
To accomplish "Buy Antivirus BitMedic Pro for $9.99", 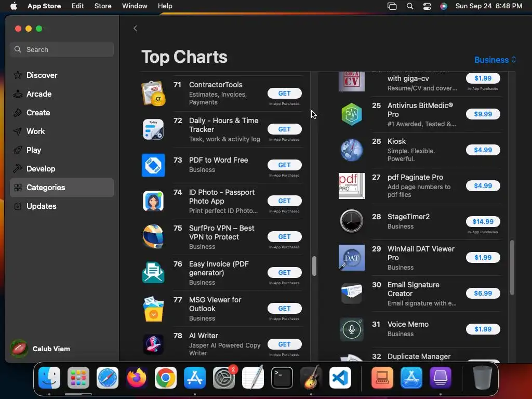I will (x=483, y=114).
